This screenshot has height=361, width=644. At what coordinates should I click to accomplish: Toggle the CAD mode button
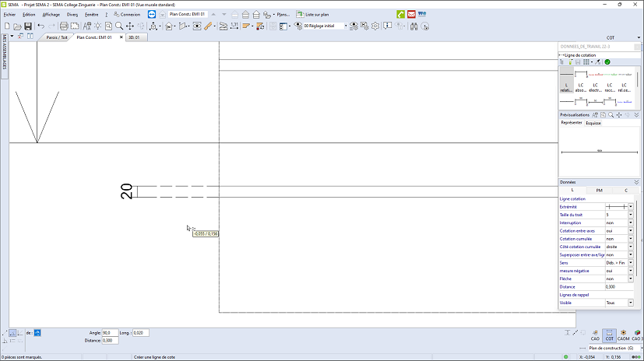595,335
